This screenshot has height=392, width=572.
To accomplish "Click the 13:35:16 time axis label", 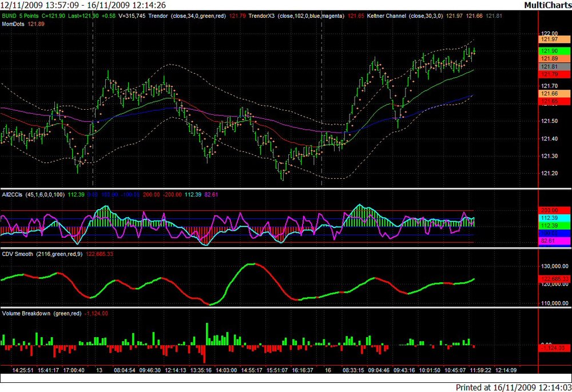I will (201, 370).
